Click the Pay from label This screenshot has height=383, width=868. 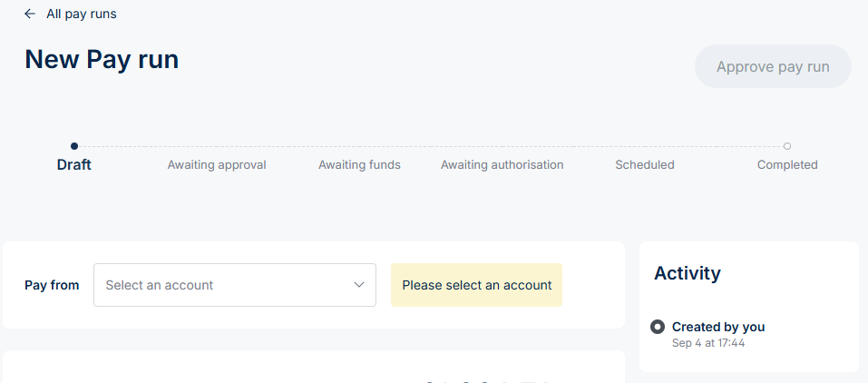[52, 285]
